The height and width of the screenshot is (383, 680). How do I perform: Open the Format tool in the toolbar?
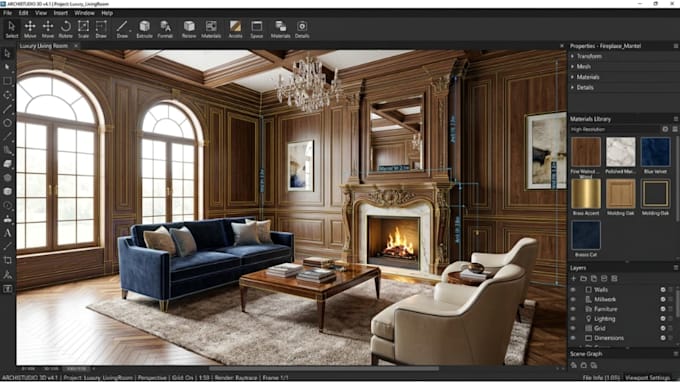(165, 29)
